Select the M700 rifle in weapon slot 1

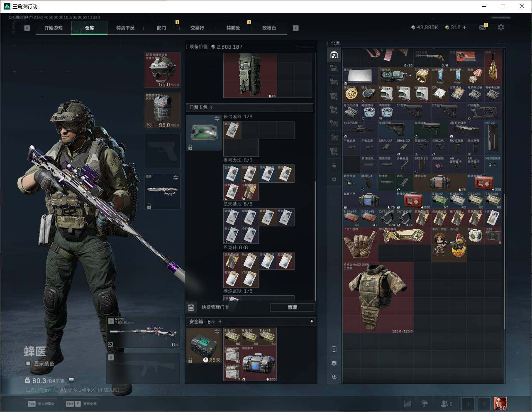tap(144, 333)
